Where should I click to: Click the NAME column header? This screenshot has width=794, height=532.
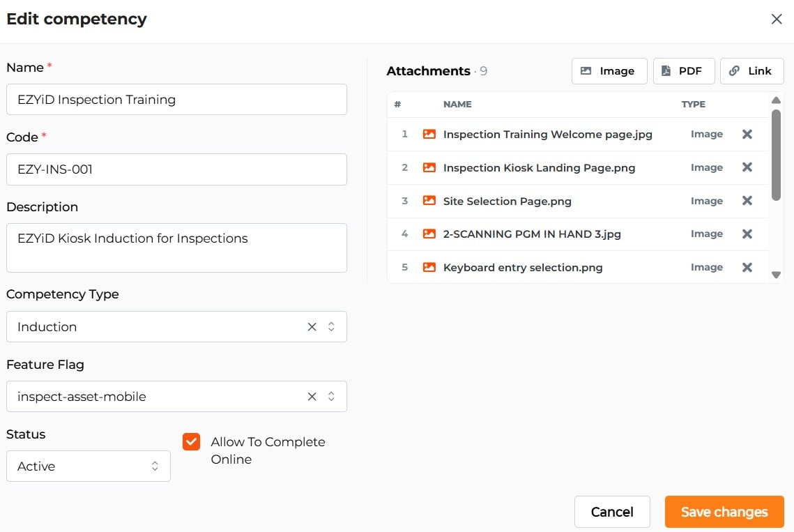click(x=457, y=105)
